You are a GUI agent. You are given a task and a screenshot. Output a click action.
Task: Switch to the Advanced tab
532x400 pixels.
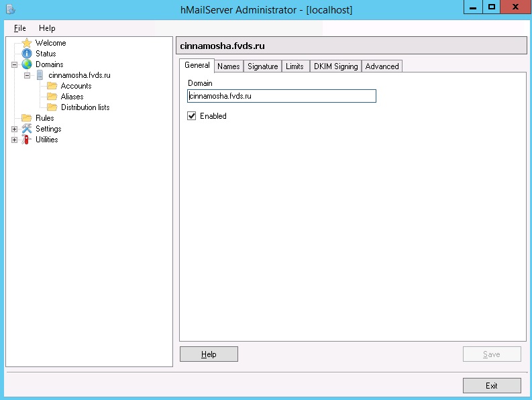(x=382, y=66)
